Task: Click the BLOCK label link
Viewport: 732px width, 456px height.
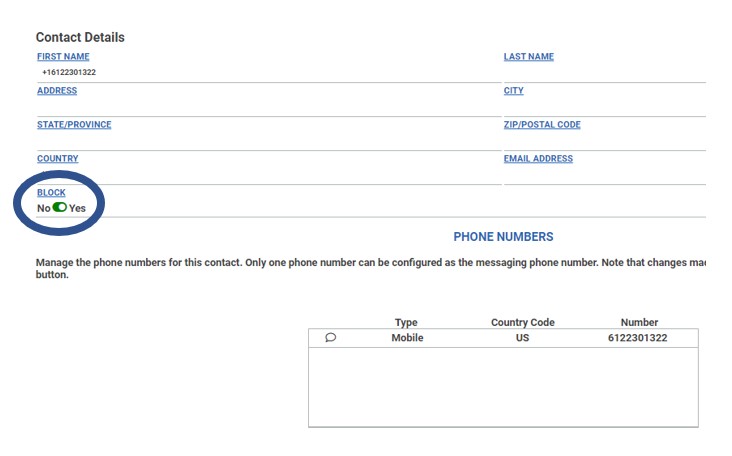Action: 51,193
